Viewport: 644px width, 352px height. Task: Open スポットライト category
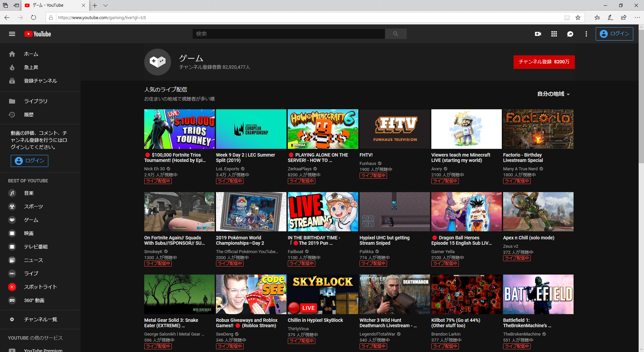(40, 287)
